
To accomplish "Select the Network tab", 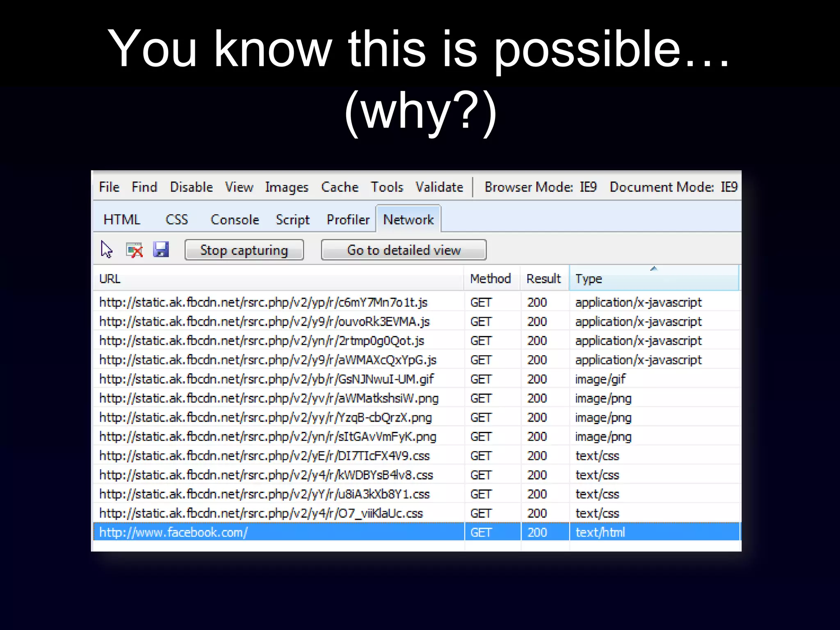I will pos(408,220).
